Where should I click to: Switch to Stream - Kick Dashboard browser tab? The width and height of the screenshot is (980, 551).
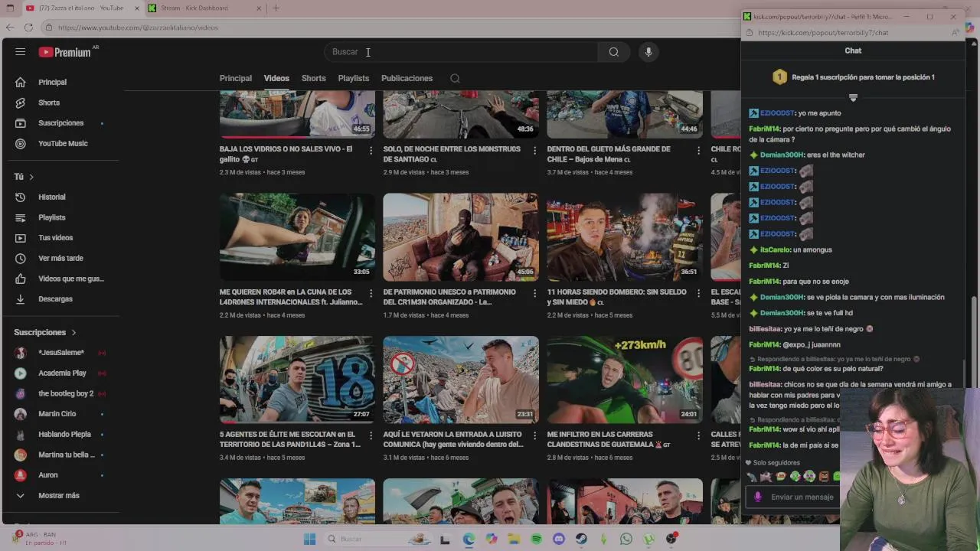204,8
